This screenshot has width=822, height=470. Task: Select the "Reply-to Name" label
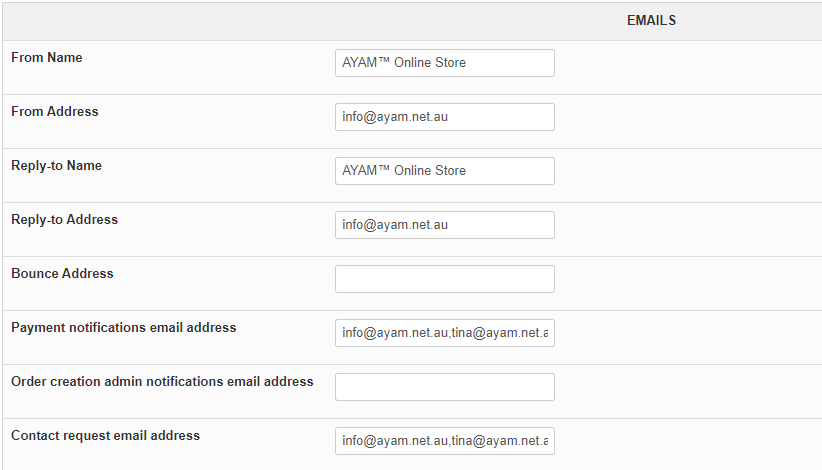(57, 166)
